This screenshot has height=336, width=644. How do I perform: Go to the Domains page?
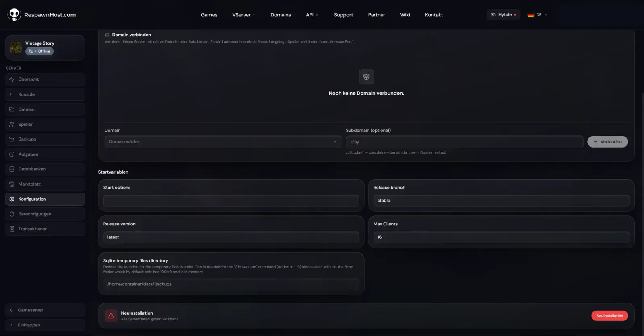point(281,15)
